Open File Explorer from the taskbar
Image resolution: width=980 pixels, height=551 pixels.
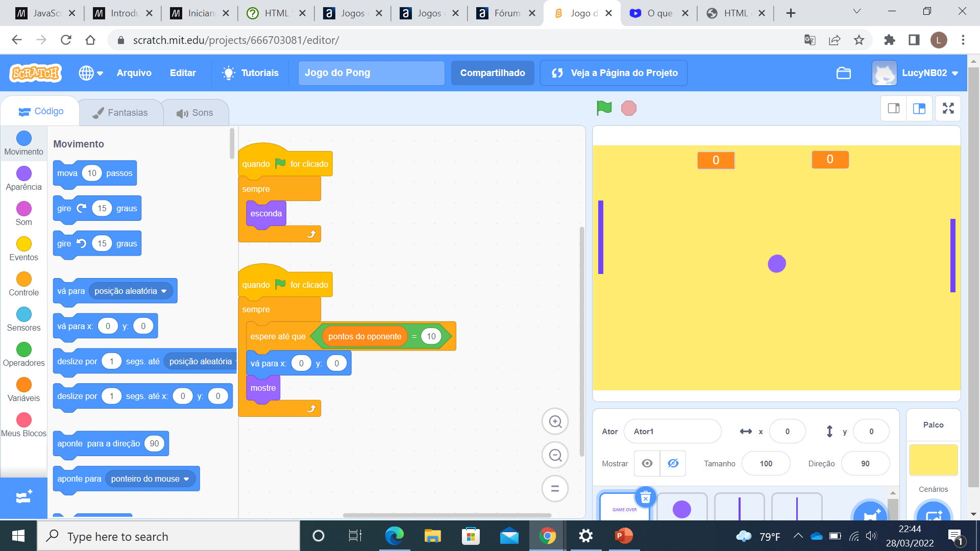[x=432, y=536]
